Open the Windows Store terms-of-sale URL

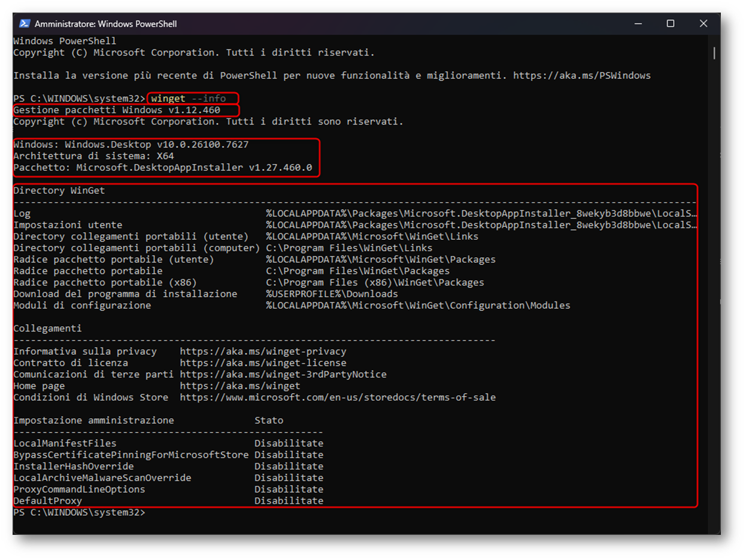pos(338,398)
